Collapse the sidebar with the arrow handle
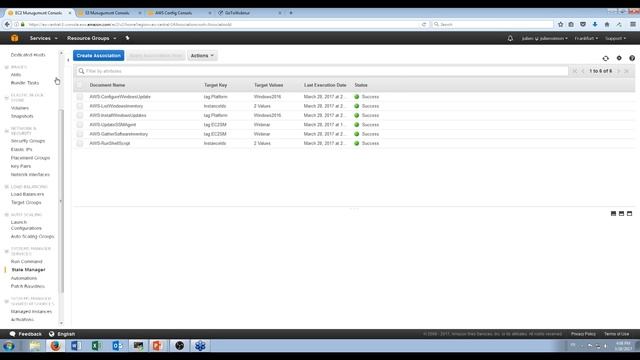This screenshot has width=640, height=360. pos(68,60)
